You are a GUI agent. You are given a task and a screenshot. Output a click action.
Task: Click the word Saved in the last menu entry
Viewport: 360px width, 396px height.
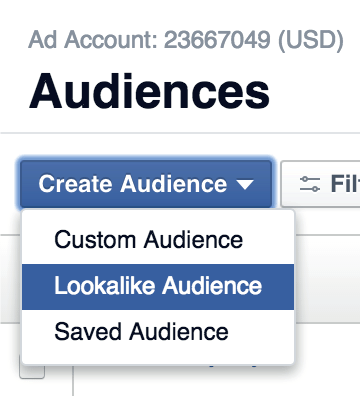pos(88,332)
